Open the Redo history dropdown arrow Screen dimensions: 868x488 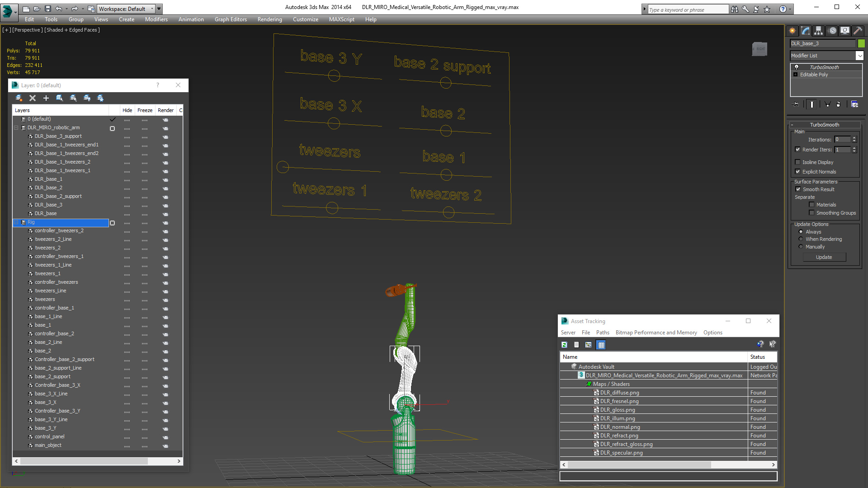[82, 9]
